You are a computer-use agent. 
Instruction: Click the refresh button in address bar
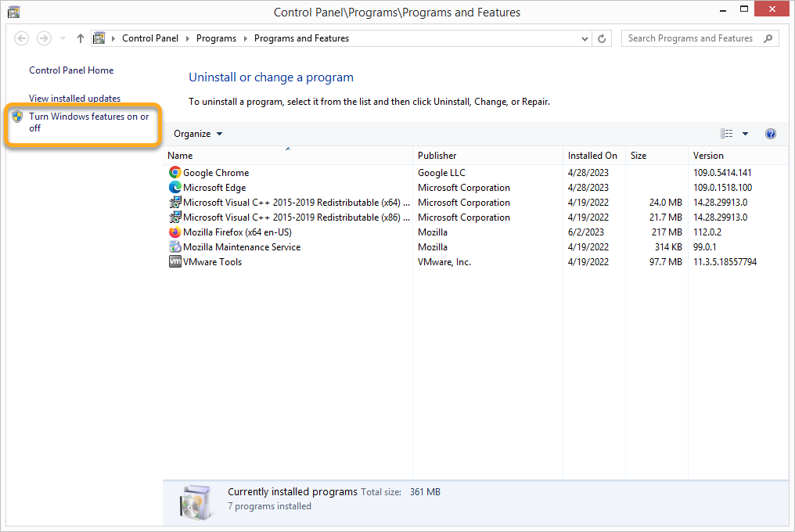point(602,38)
